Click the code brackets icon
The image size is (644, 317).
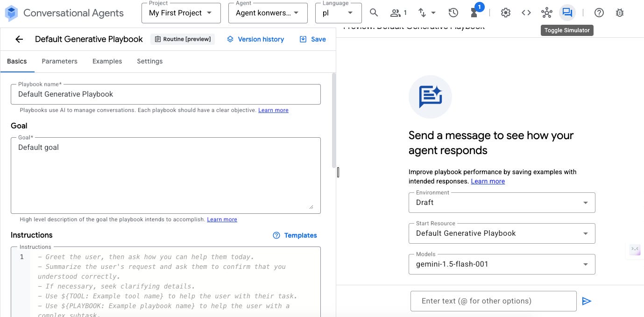pyautogui.click(x=526, y=13)
